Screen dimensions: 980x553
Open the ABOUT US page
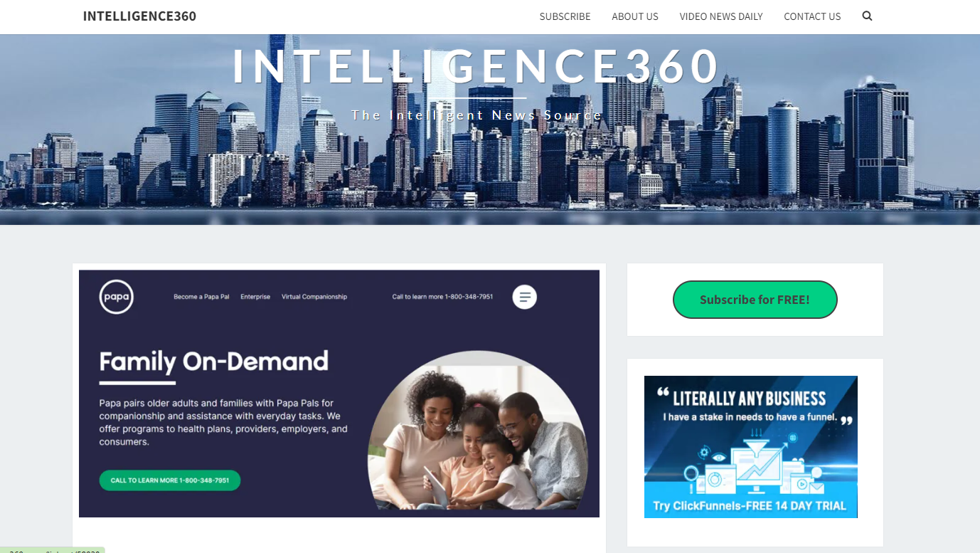coord(635,16)
